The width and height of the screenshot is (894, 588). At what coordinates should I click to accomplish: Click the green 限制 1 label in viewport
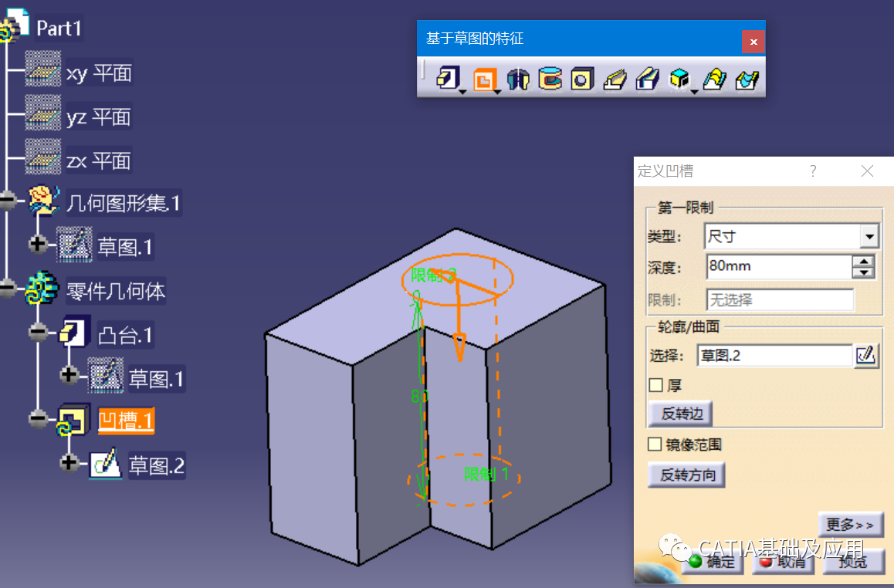(486, 474)
